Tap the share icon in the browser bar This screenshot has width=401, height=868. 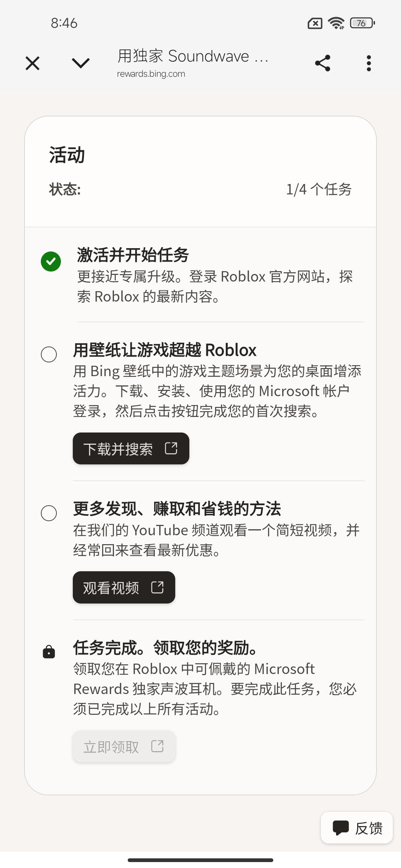(x=322, y=63)
